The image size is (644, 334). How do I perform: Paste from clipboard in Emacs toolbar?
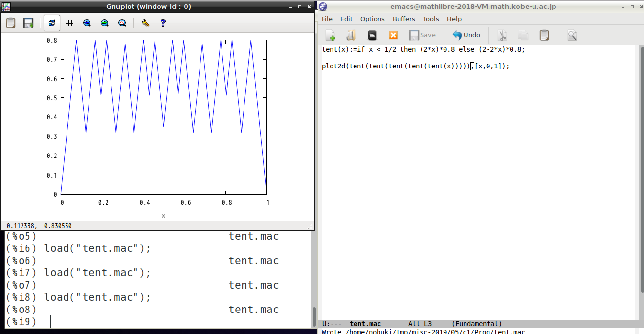(x=544, y=35)
